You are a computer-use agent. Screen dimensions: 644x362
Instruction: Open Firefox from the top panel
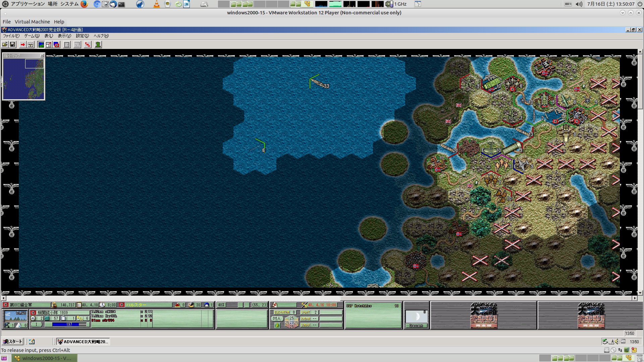point(84,4)
